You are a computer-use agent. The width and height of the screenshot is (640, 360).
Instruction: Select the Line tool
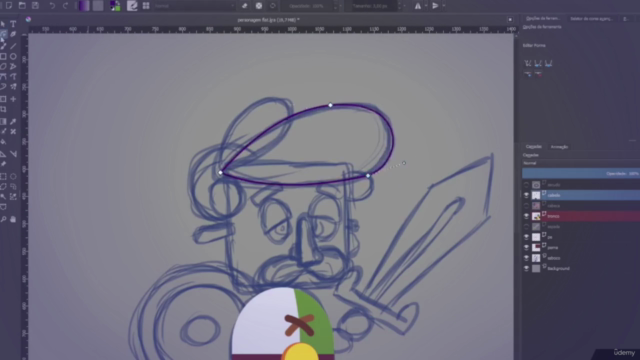[x=13, y=46]
